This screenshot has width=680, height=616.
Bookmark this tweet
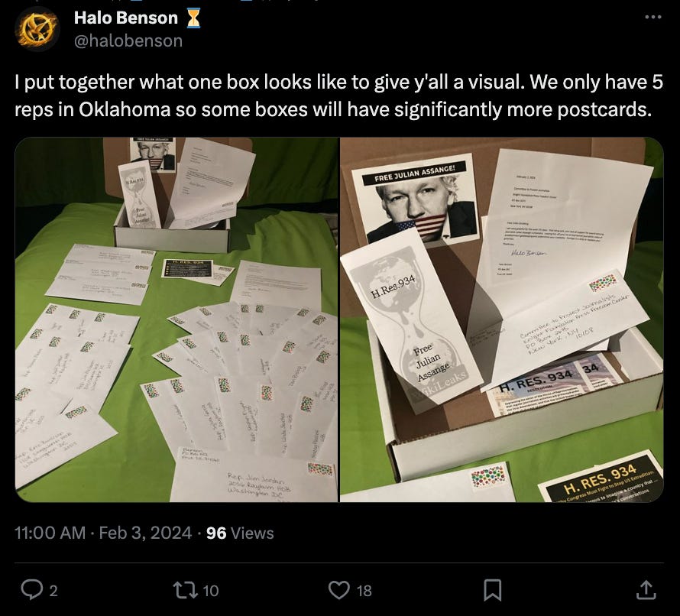coord(493,590)
